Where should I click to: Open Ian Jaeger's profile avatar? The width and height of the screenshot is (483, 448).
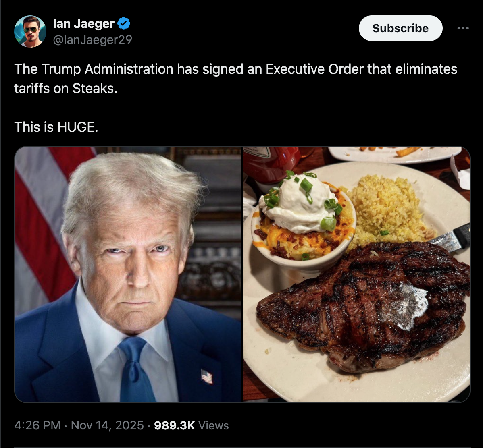point(30,31)
